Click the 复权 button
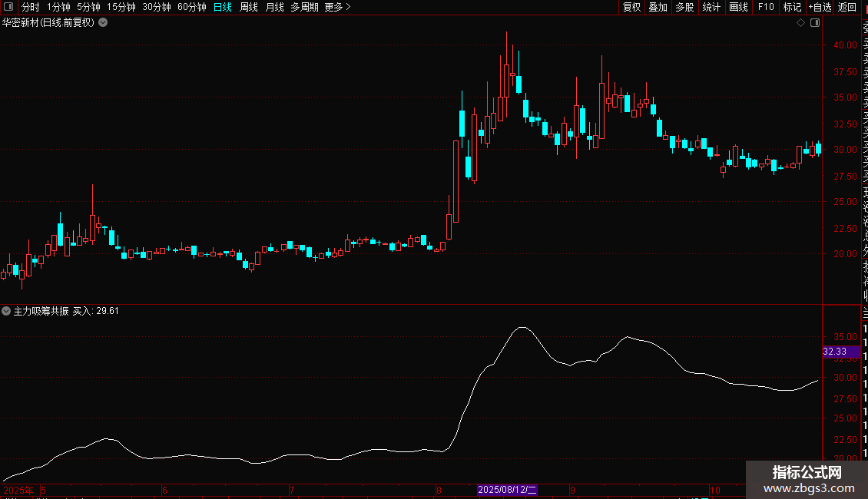The image size is (868, 499). tap(631, 7)
